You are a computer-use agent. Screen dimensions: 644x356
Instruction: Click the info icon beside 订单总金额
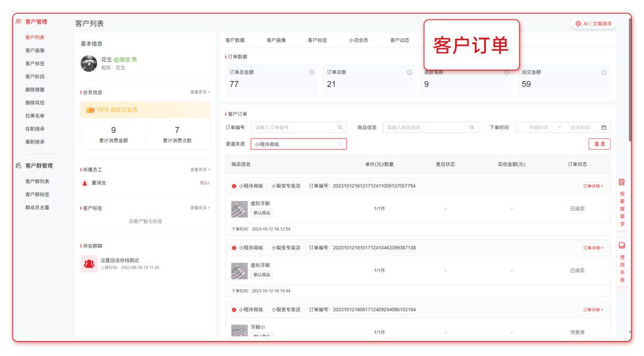pos(312,73)
